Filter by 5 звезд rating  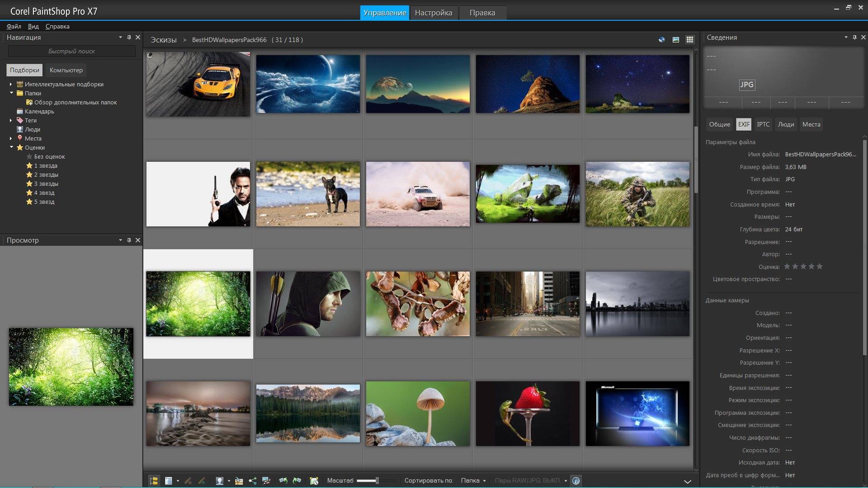pyautogui.click(x=40, y=202)
